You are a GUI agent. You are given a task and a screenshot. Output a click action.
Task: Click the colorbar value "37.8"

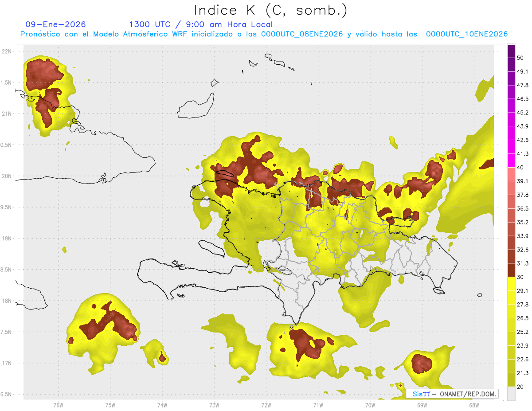point(523,195)
